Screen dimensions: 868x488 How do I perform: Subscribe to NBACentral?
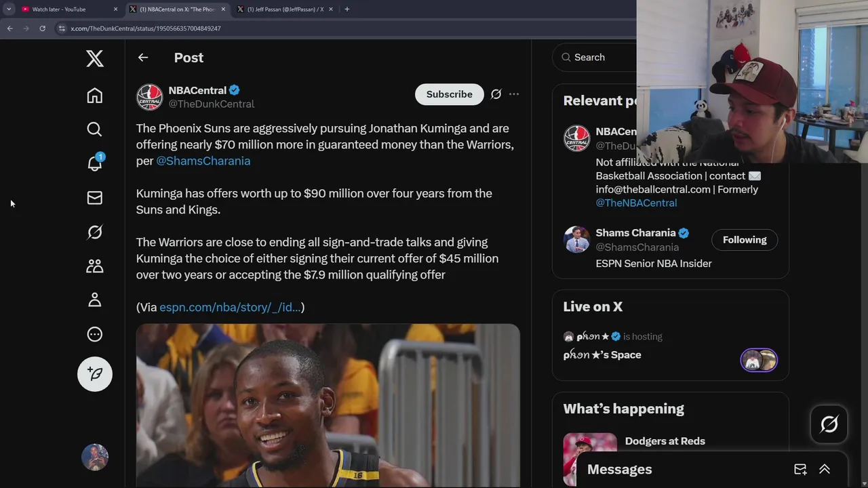click(449, 94)
